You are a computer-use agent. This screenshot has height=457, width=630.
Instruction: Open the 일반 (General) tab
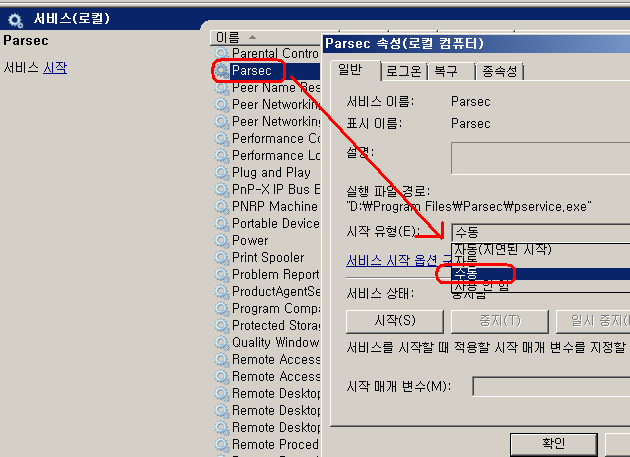tap(355, 70)
